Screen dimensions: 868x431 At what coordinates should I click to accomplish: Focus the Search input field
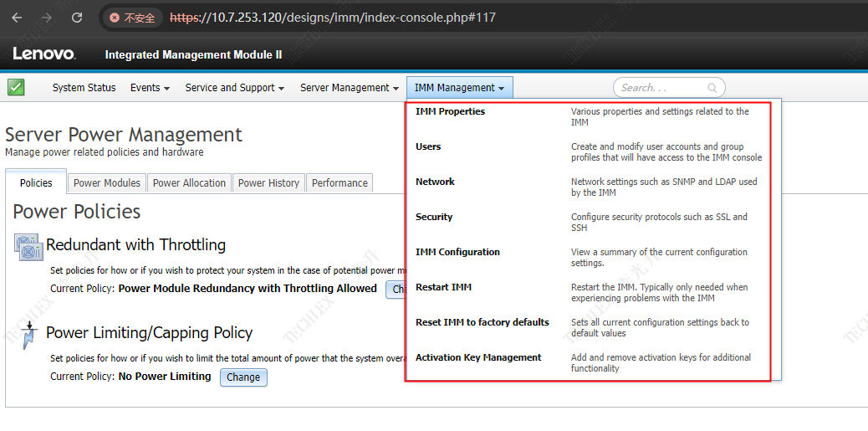669,88
